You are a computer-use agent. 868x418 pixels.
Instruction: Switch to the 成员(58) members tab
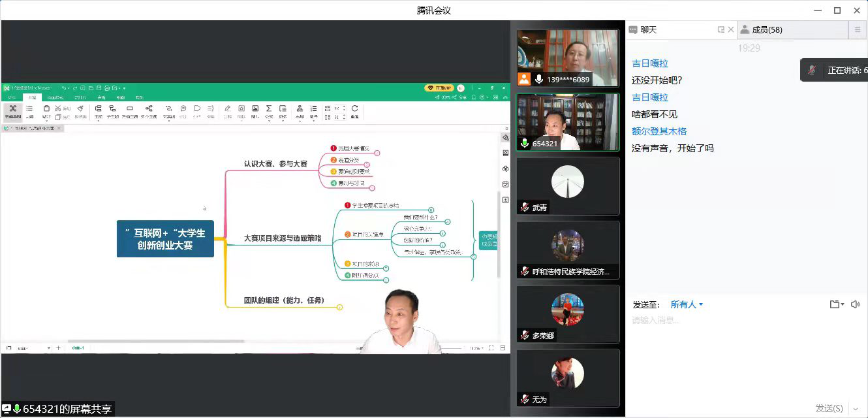(x=767, y=29)
